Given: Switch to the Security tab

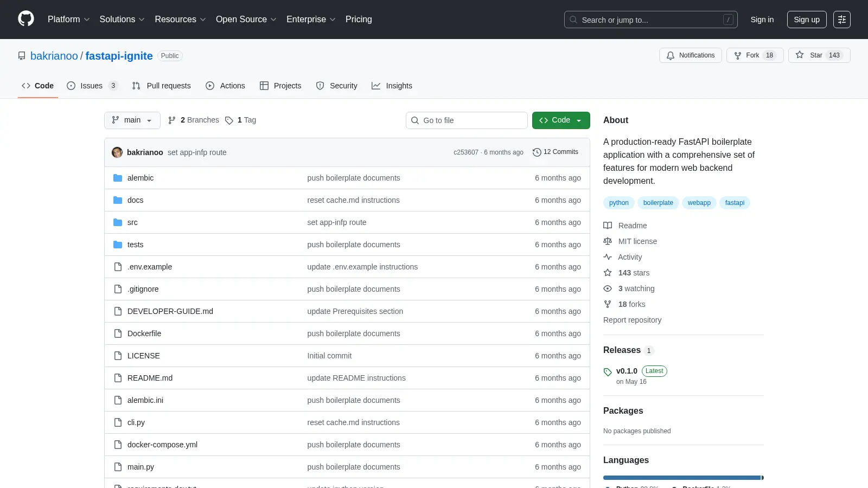Looking at the screenshot, I should click(x=337, y=86).
